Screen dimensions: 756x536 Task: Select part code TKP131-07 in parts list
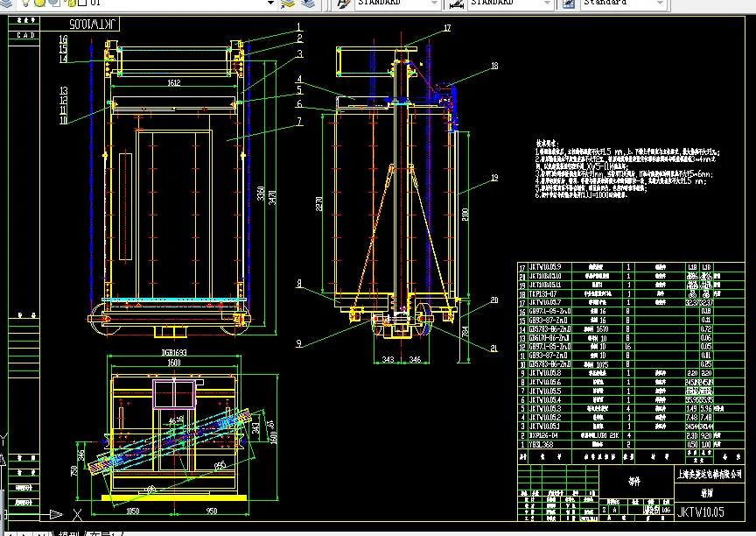(x=542, y=293)
